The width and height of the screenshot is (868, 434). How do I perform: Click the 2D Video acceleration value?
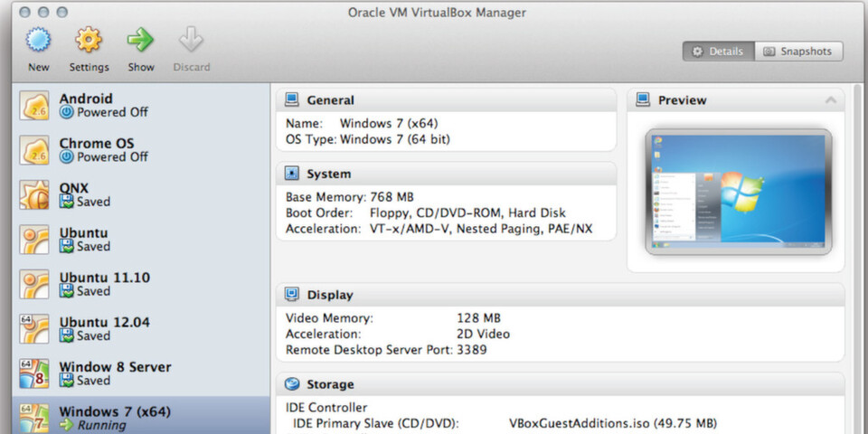coord(483,335)
